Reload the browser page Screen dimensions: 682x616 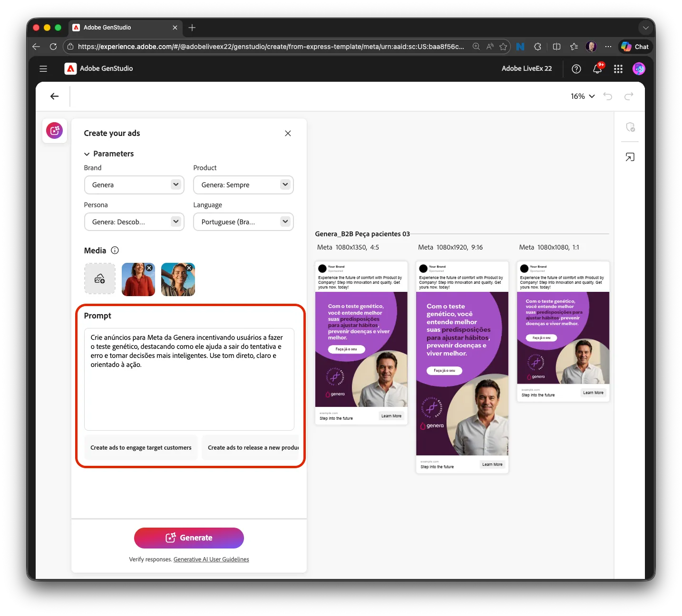pyautogui.click(x=53, y=47)
